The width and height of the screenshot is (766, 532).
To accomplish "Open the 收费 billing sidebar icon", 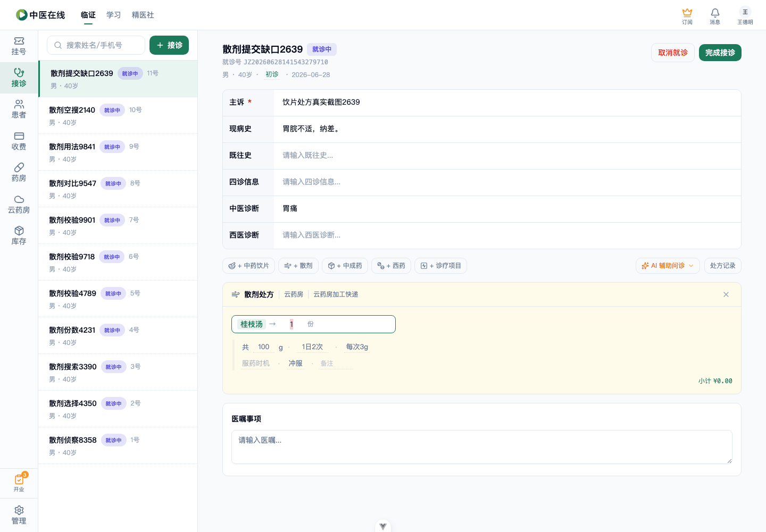I will pyautogui.click(x=19, y=141).
